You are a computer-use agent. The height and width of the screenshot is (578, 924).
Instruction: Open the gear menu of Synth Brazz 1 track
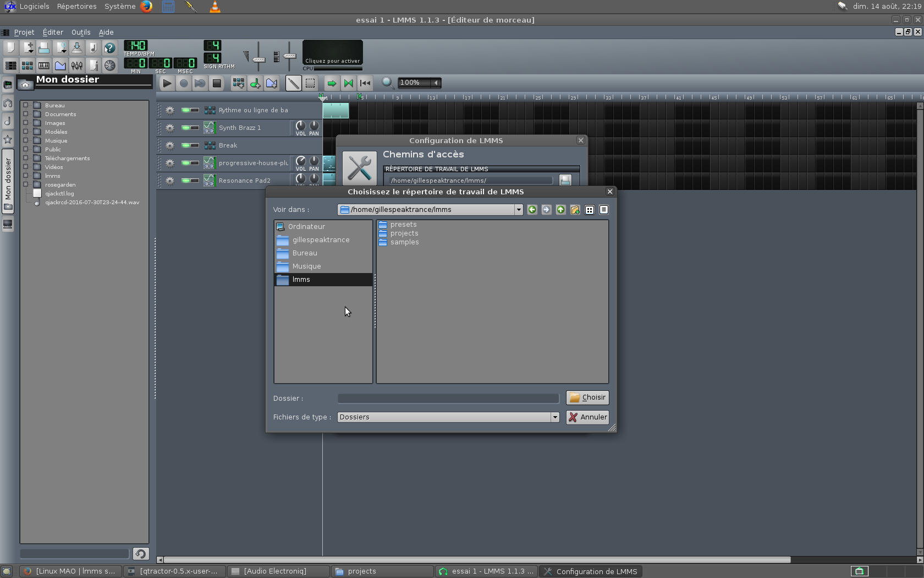point(170,128)
